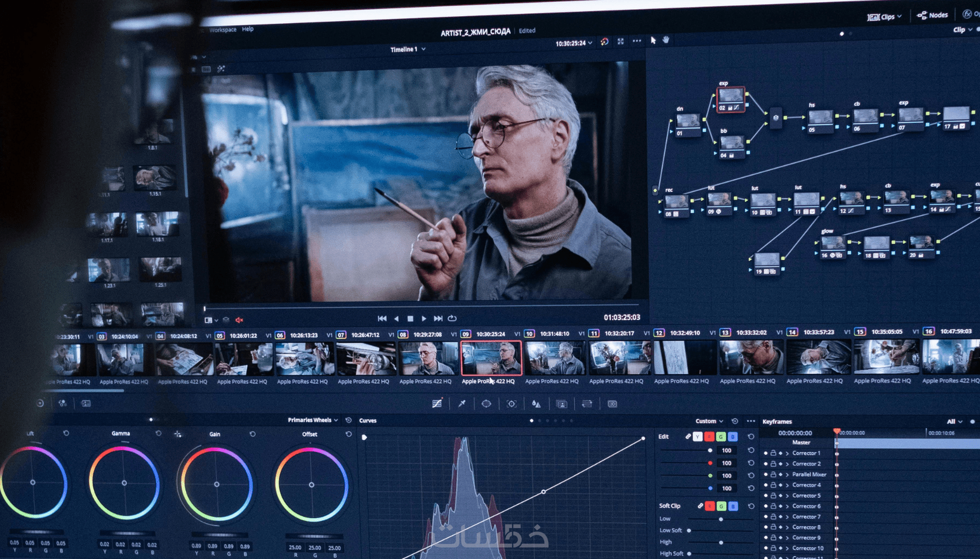Reset the Soft Clip settings

(x=751, y=506)
